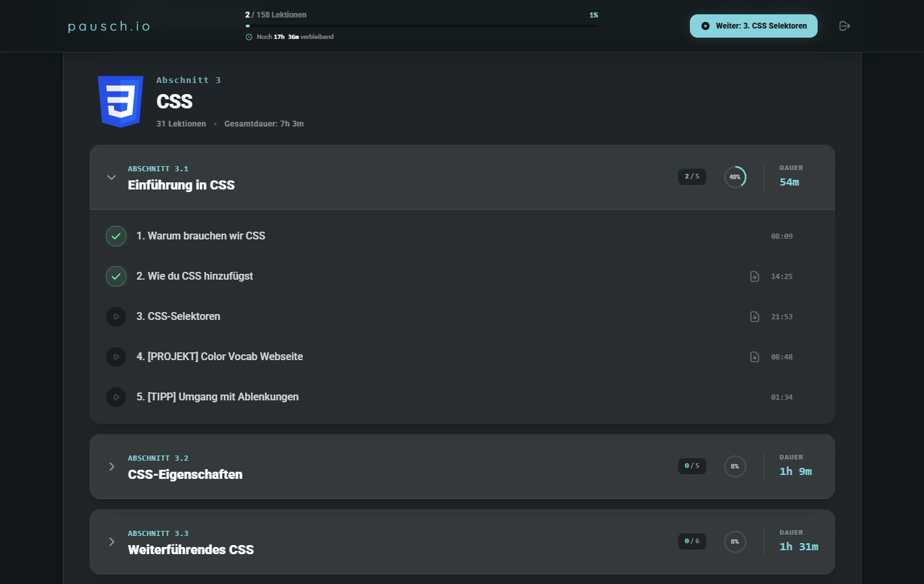This screenshot has width=924, height=584.
Task: Click the 40% progress ring of section 3.1
Action: 735,177
